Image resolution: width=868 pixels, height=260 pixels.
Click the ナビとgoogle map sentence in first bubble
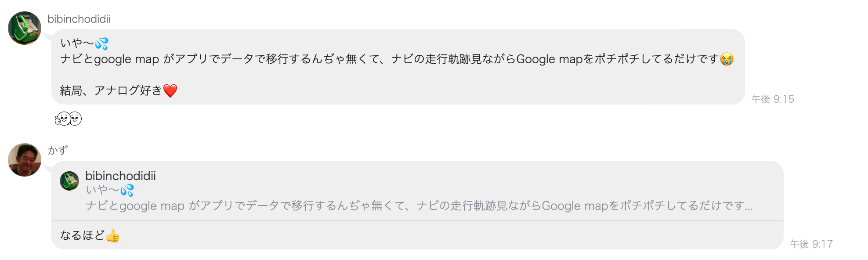[390, 59]
